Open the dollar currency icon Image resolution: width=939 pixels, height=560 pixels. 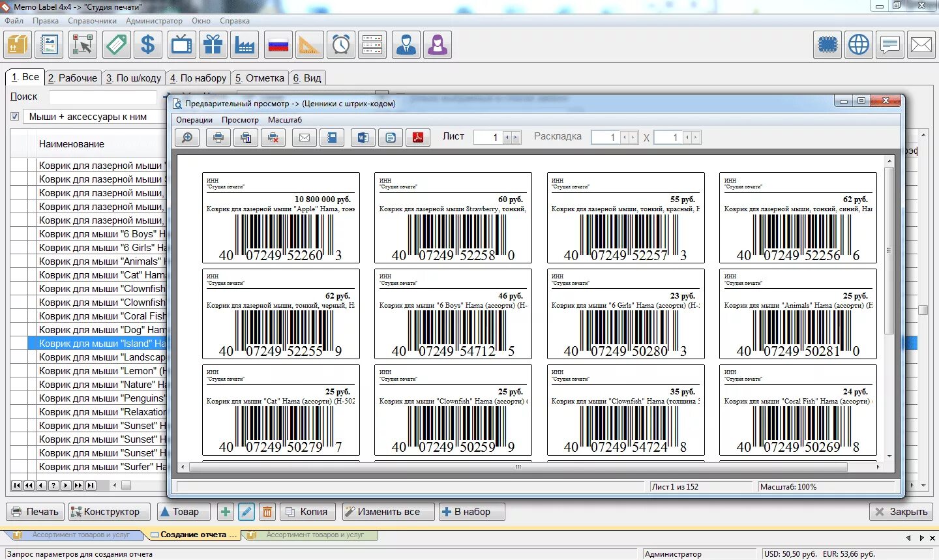pos(148,45)
